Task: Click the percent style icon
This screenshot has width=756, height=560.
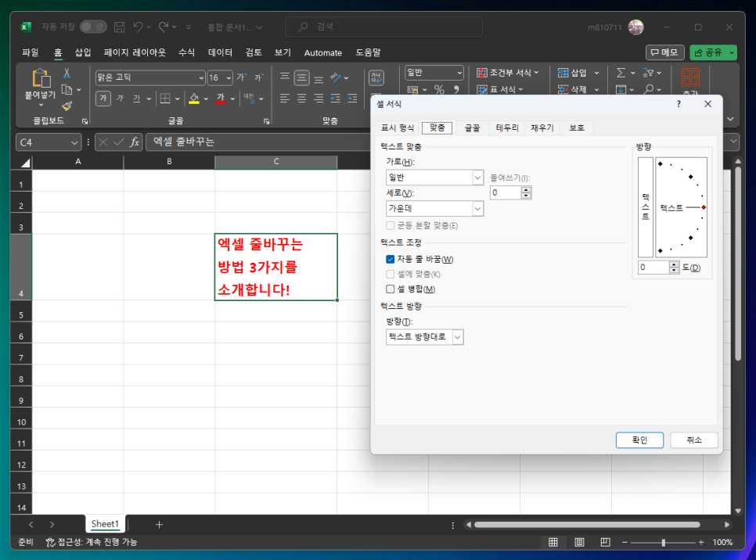Action: click(x=439, y=90)
